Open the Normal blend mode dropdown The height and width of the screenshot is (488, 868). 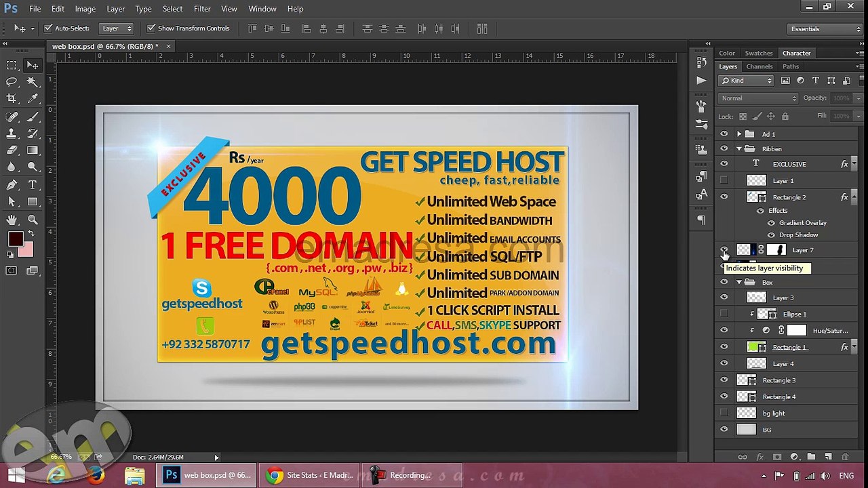(x=758, y=98)
